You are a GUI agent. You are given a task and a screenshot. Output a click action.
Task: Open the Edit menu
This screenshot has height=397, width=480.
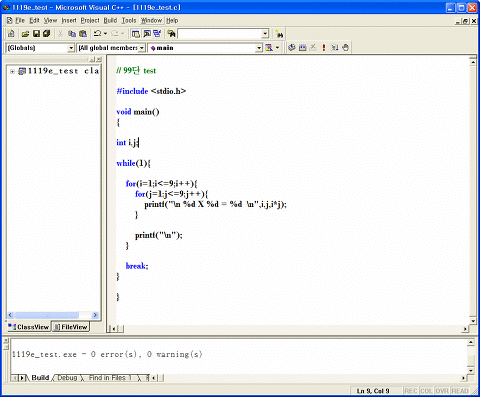click(34, 21)
